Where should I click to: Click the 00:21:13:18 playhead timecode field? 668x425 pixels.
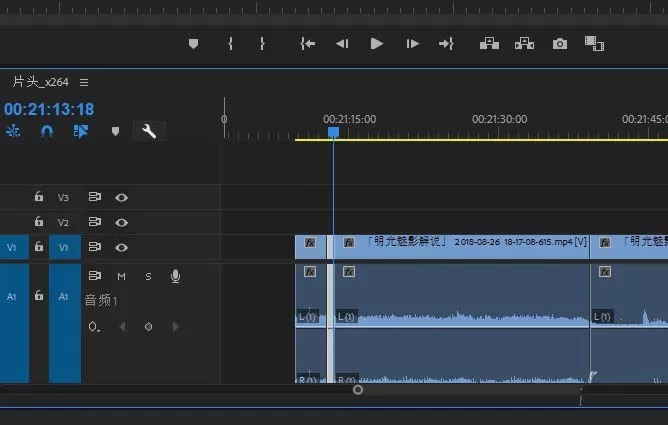point(49,109)
